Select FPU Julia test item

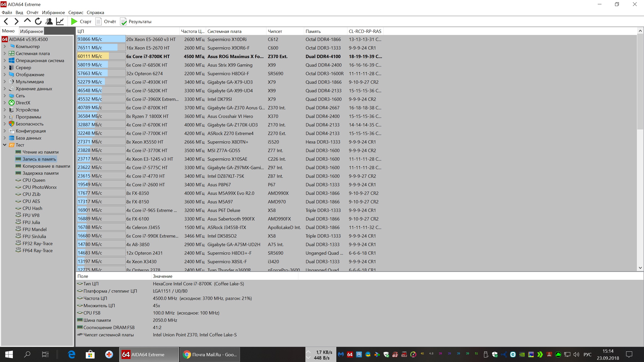(31, 222)
